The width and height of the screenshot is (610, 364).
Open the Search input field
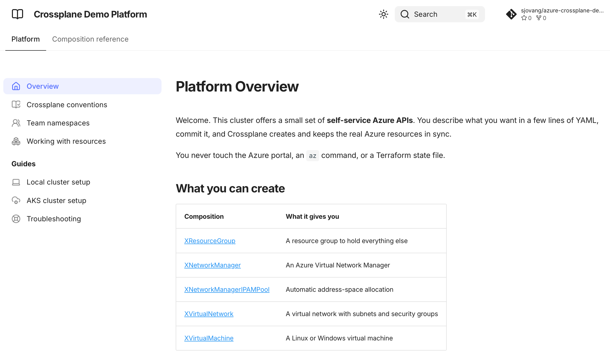click(440, 14)
